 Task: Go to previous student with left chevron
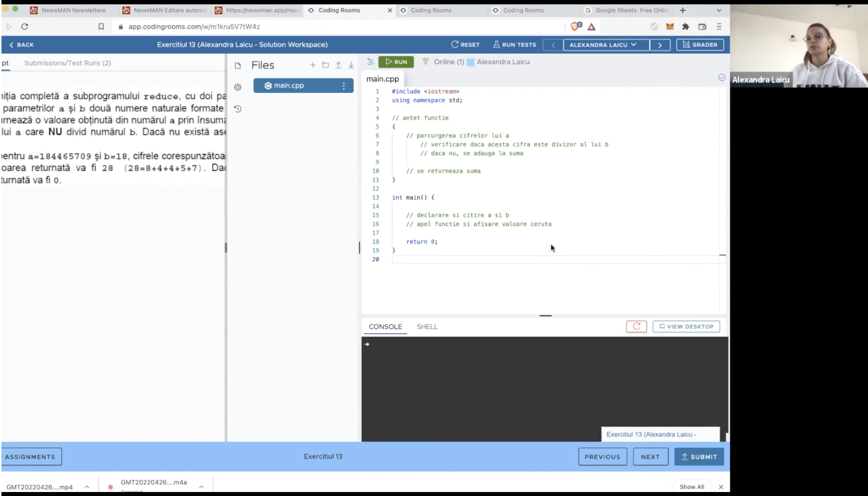553,45
